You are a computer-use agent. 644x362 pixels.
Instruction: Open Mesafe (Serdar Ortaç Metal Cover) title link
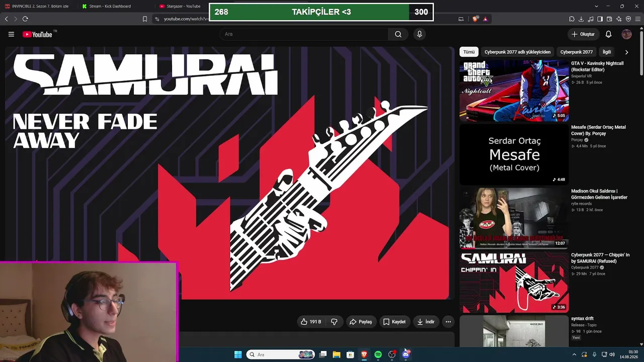(598, 130)
